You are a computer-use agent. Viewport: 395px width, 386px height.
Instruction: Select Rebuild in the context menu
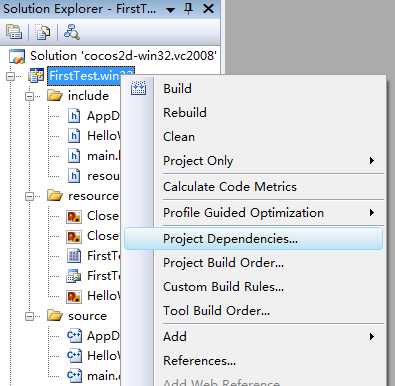pyautogui.click(x=185, y=113)
